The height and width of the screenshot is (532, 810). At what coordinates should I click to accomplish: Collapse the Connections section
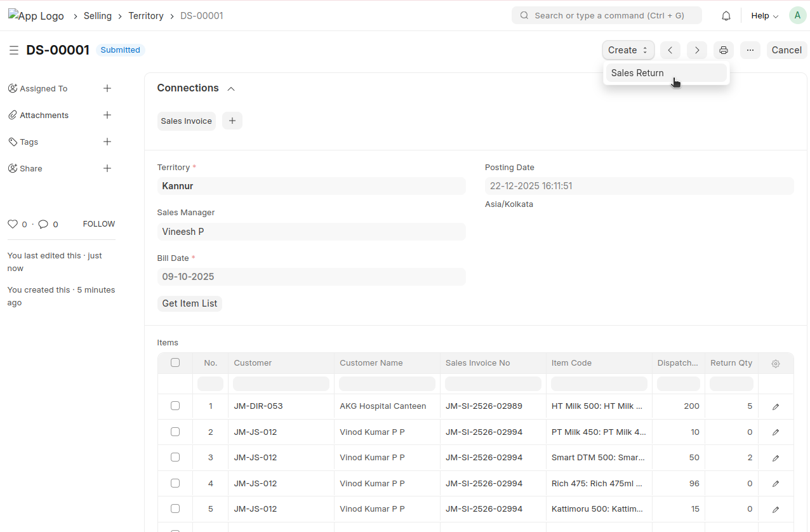click(x=231, y=89)
